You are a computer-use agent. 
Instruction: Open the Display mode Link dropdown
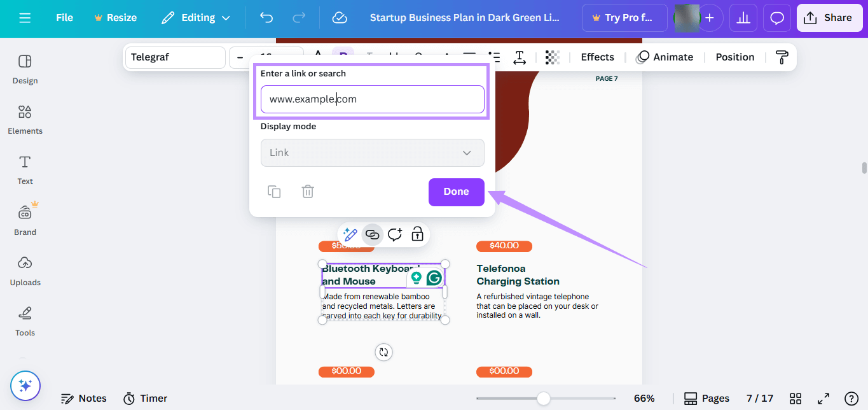[372, 153]
